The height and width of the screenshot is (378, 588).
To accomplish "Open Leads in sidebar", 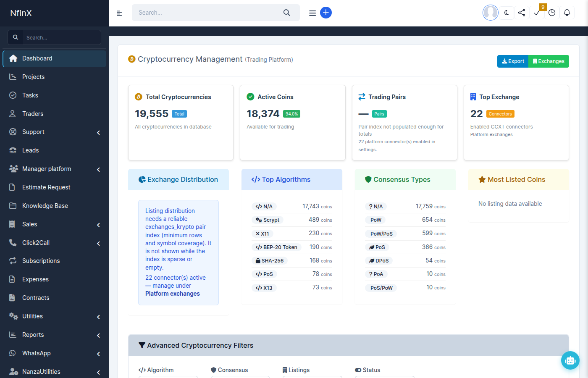I will point(54,150).
